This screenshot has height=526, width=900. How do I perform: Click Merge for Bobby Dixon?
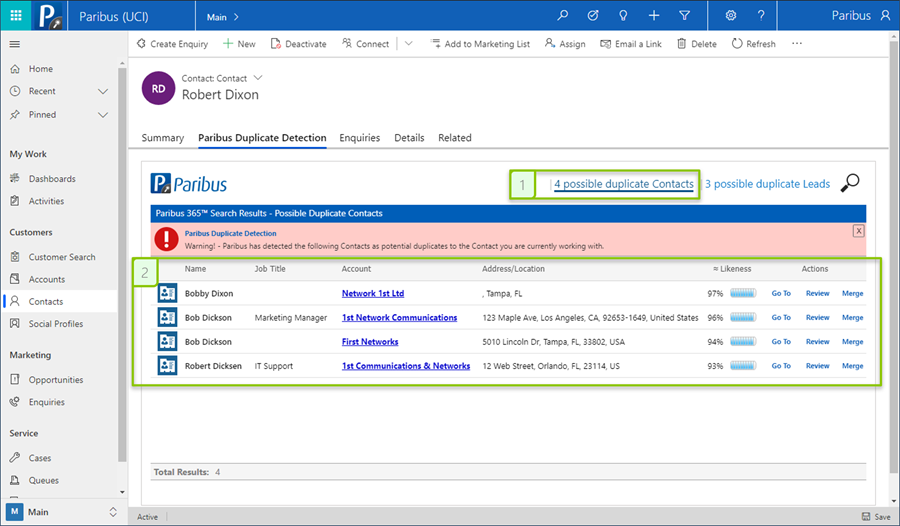852,293
